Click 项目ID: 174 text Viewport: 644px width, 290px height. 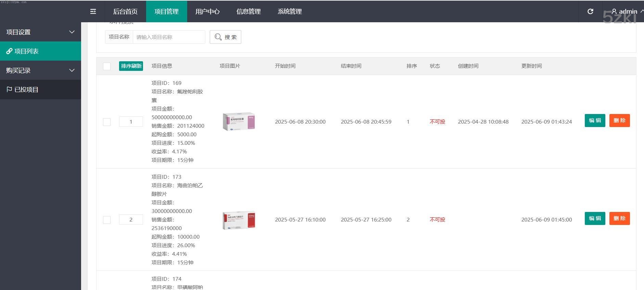[166, 279]
